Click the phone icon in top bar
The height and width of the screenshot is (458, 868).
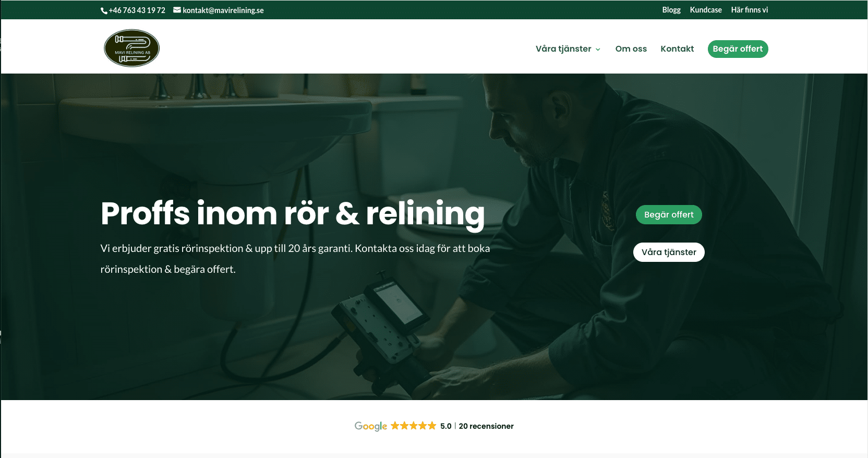click(104, 10)
